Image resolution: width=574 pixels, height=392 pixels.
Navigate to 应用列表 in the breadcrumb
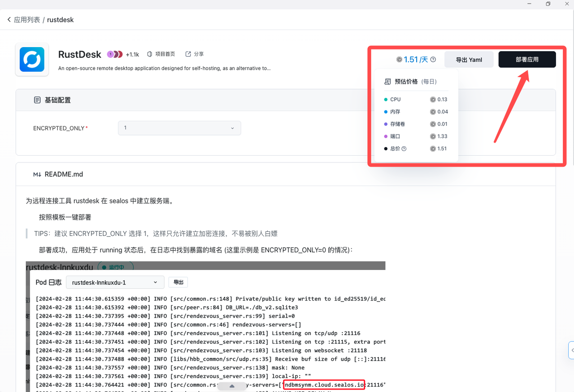27,20
